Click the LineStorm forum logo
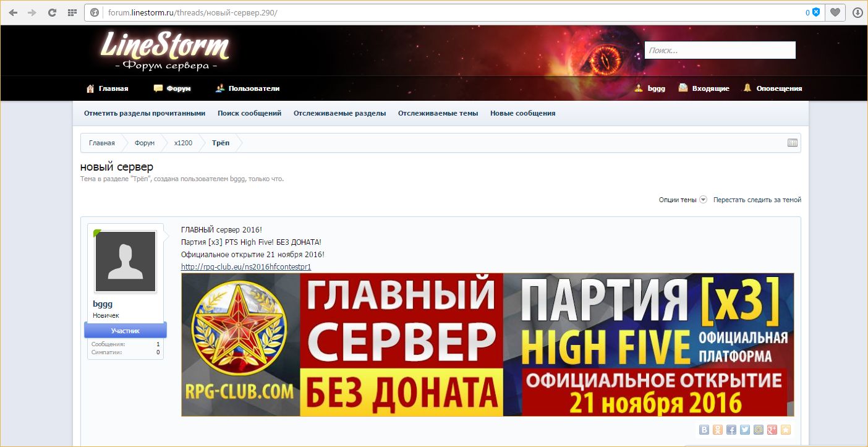The height and width of the screenshot is (447, 868). 164,51
